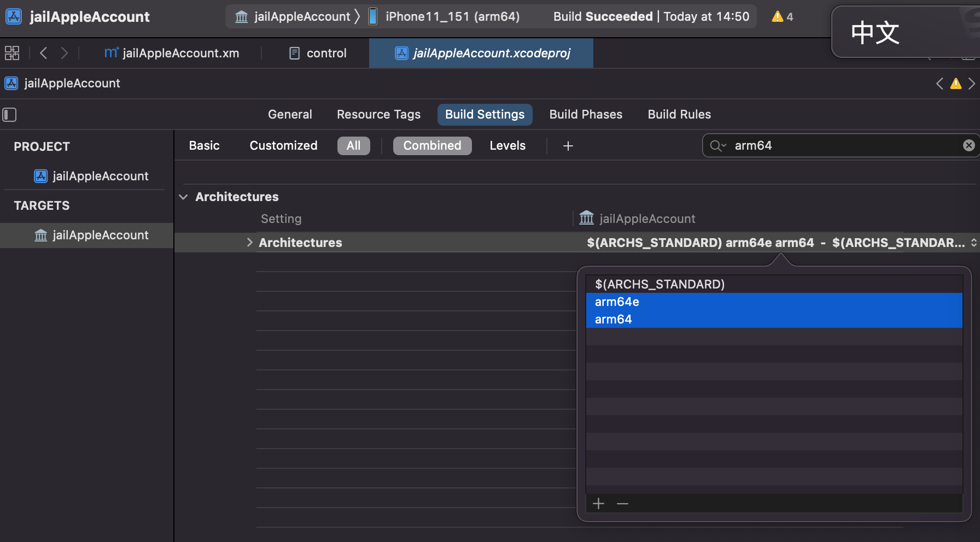Viewport: 980px width, 542px height.
Task: Switch to the control file tab
Action: coord(318,53)
